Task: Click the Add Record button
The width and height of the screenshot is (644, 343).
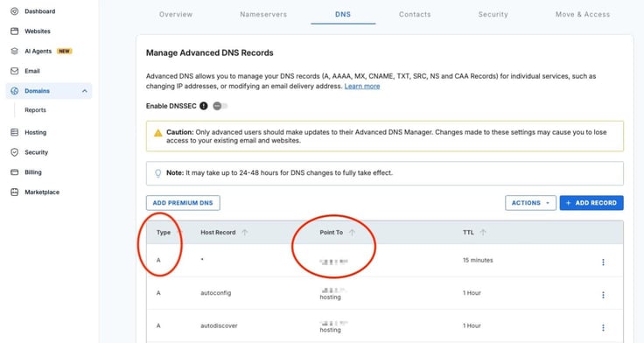Action: coord(591,203)
